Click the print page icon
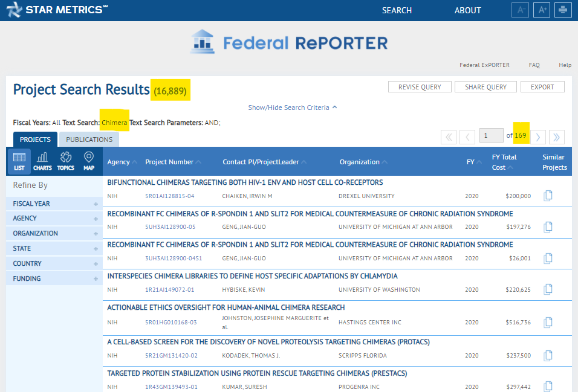This screenshot has width=578, height=392. (x=563, y=10)
